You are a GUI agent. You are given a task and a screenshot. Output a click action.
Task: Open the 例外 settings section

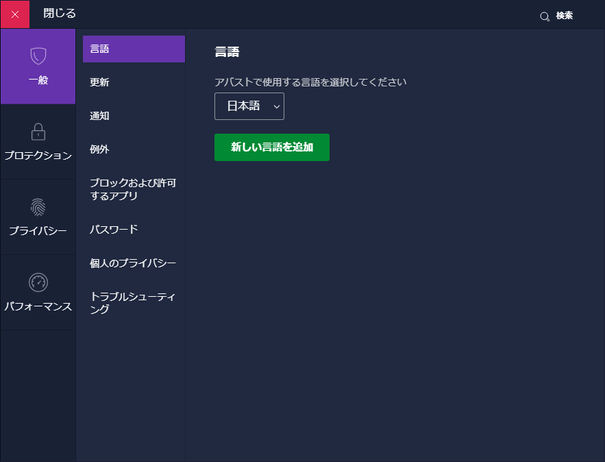click(100, 149)
